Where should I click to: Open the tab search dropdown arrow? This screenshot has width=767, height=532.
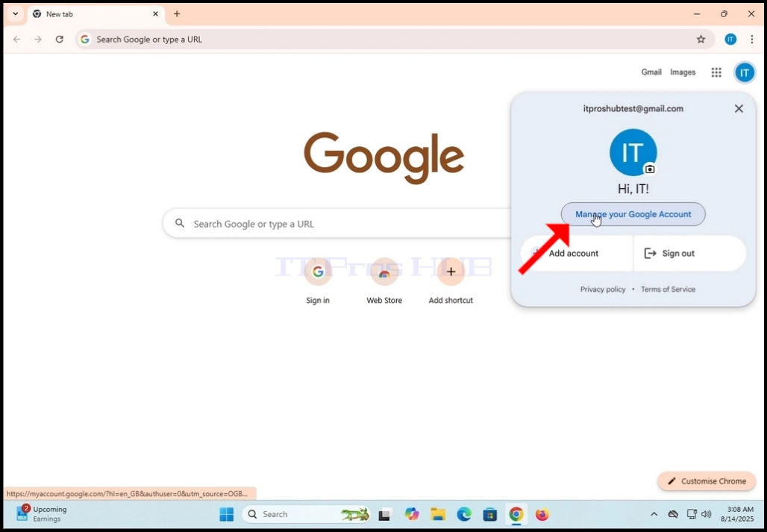[15, 13]
